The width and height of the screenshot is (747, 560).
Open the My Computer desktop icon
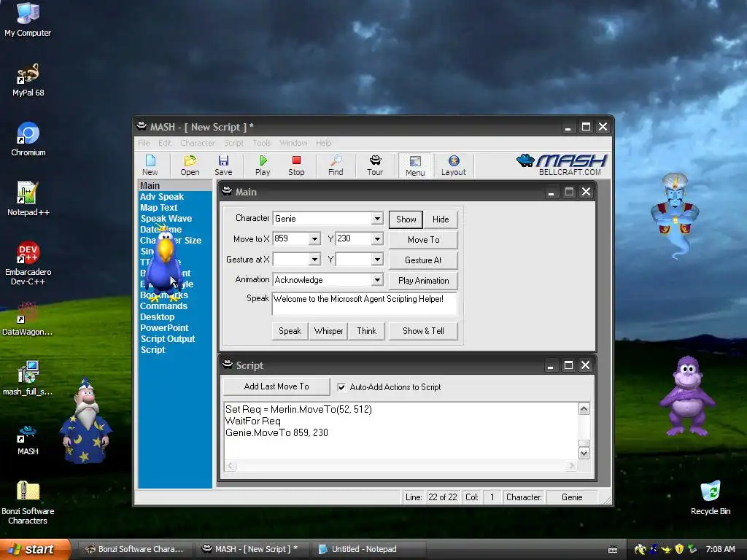(28, 20)
